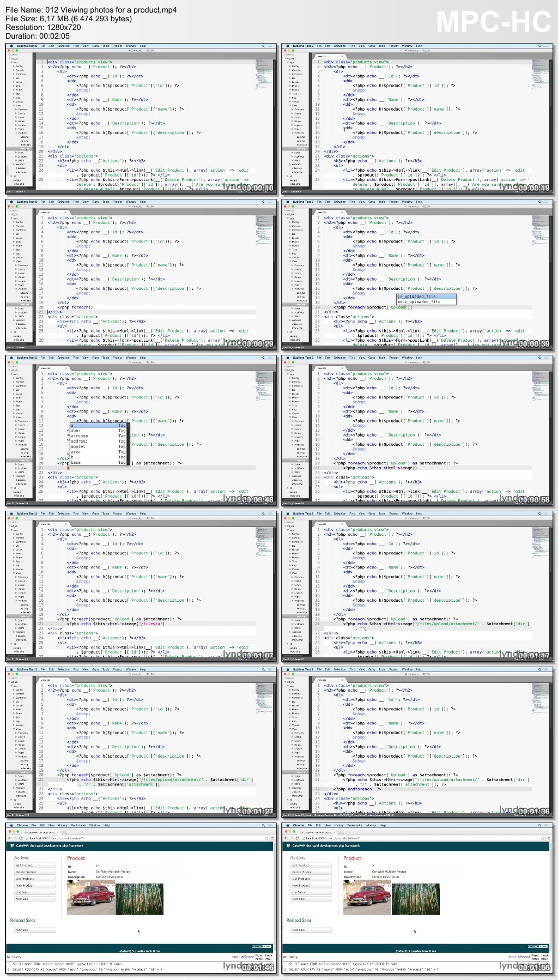Image resolution: width=558 pixels, height=980 pixels.
Task: Click New Product button in the 00:01:46 frame
Action: pos(35,885)
